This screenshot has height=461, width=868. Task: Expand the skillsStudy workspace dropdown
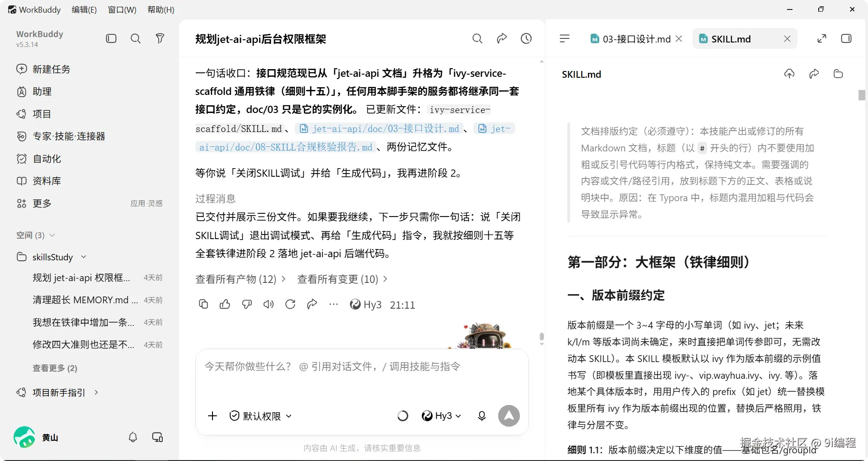(84, 257)
